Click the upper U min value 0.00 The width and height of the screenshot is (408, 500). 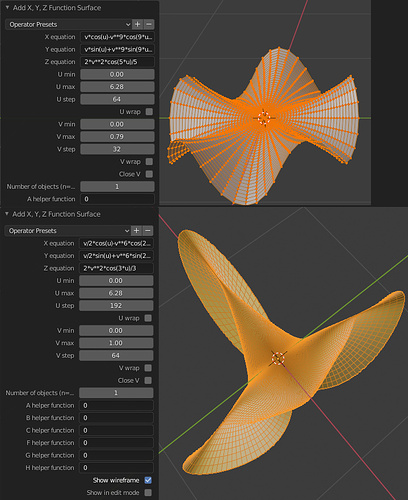coord(117,74)
